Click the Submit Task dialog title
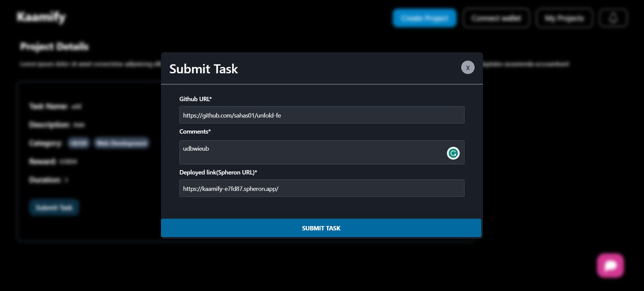 pos(204,69)
